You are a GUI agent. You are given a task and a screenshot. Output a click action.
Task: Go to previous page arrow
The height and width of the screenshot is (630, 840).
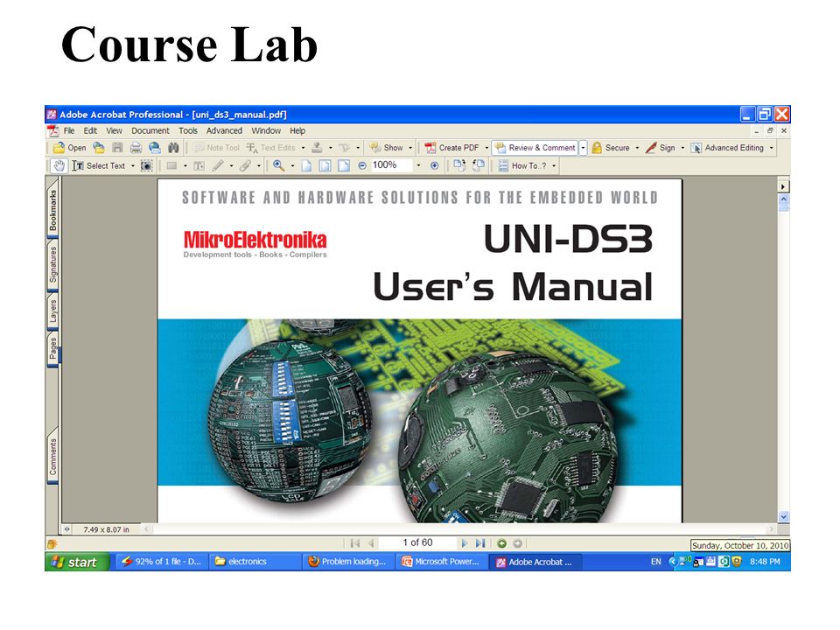tap(370, 543)
